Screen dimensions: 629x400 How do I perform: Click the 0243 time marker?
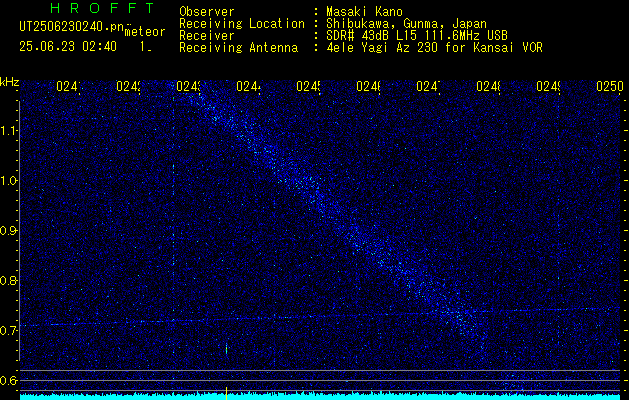[189, 86]
